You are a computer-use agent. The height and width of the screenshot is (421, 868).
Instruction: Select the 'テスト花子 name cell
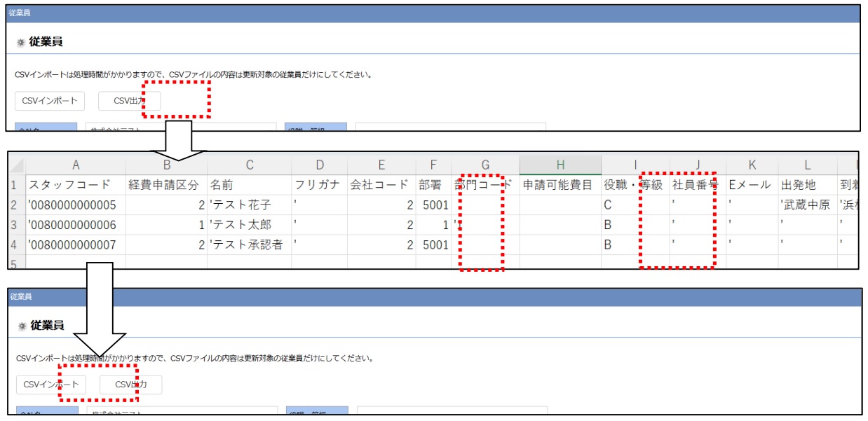[x=249, y=205]
